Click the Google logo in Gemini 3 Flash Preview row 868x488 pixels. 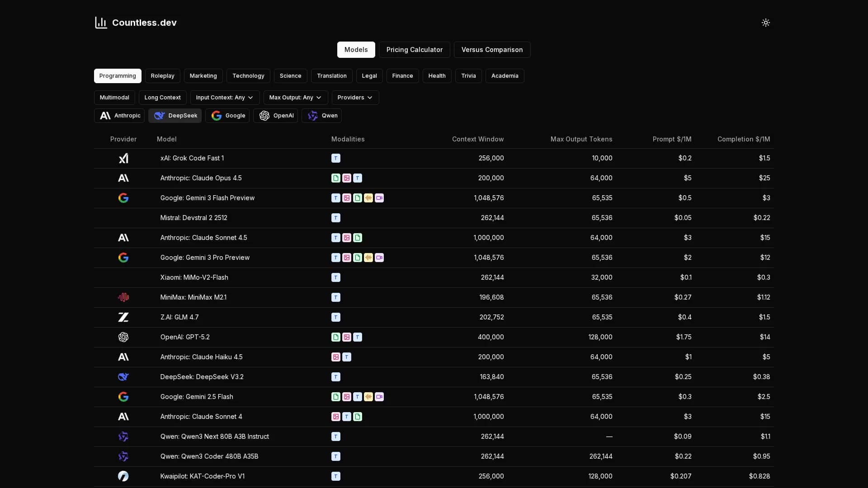point(123,198)
